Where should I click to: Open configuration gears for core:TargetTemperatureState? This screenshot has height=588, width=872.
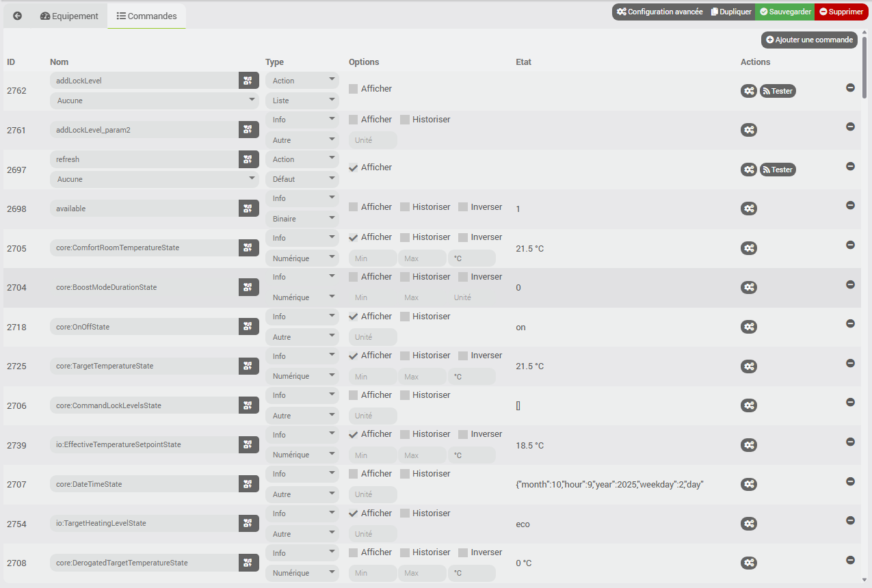(749, 366)
